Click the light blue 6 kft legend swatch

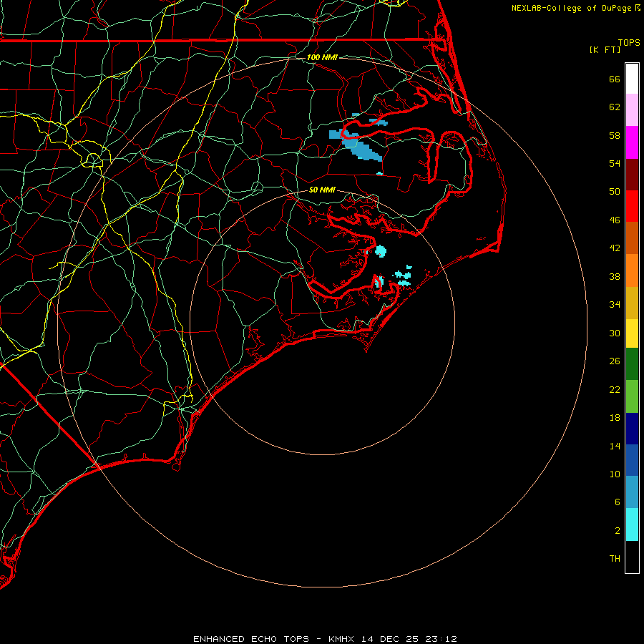click(632, 492)
